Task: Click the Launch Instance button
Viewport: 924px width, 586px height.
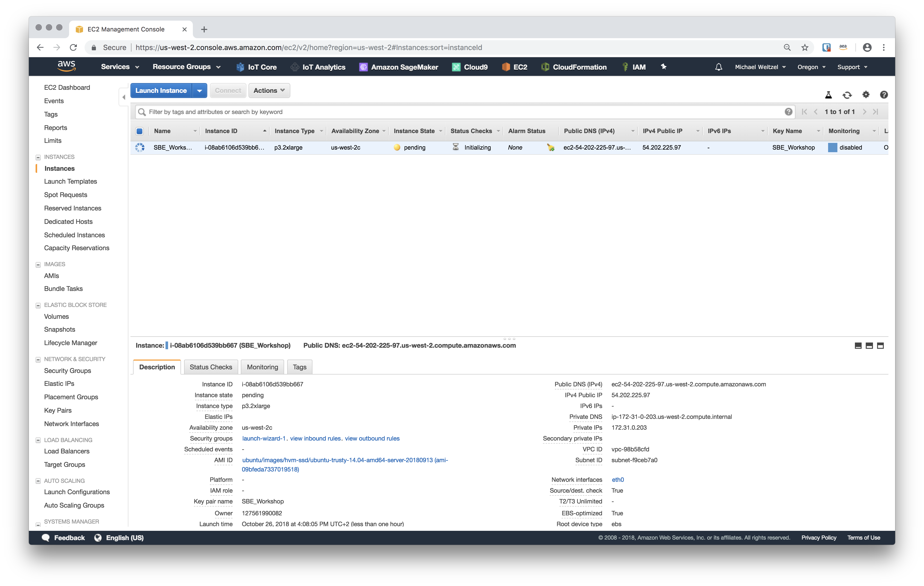Action: click(x=161, y=91)
